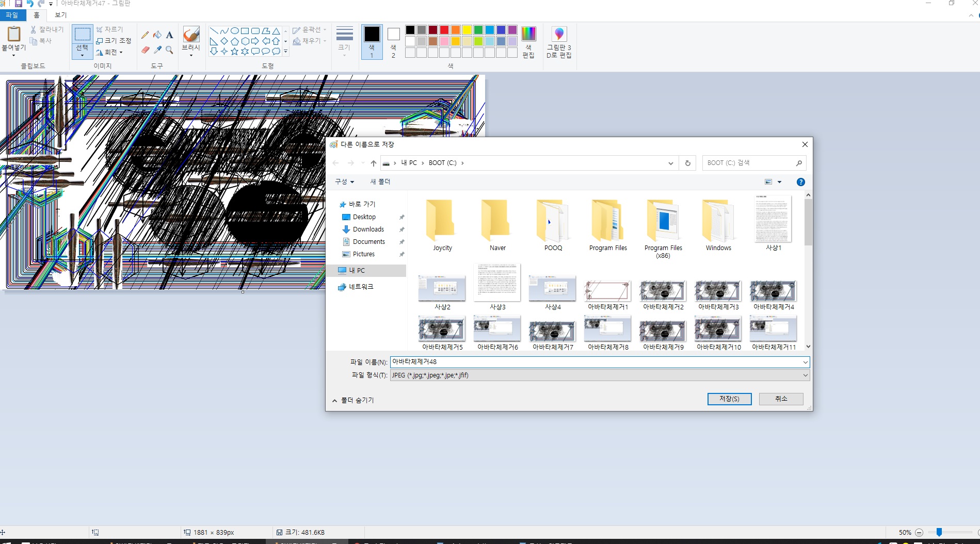The width and height of the screenshot is (980, 544).
Task: Select the Eraser tool
Action: [x=145, y=50]
